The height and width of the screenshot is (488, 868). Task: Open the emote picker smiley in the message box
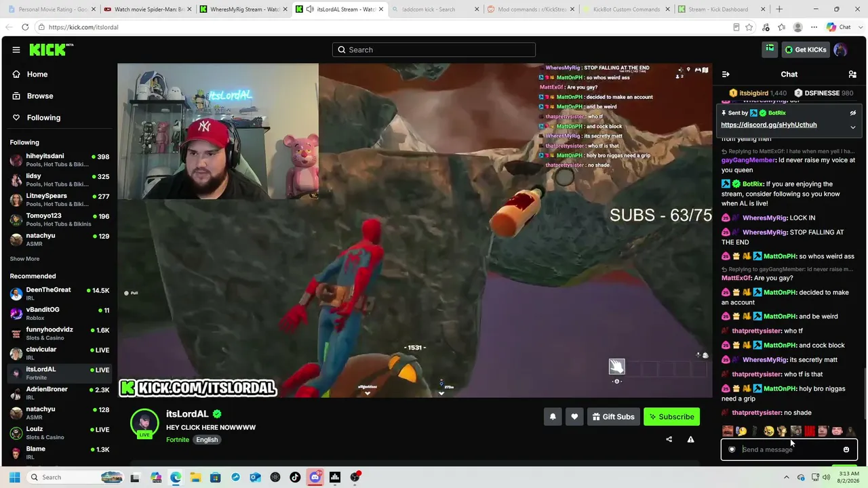[846, 449]
